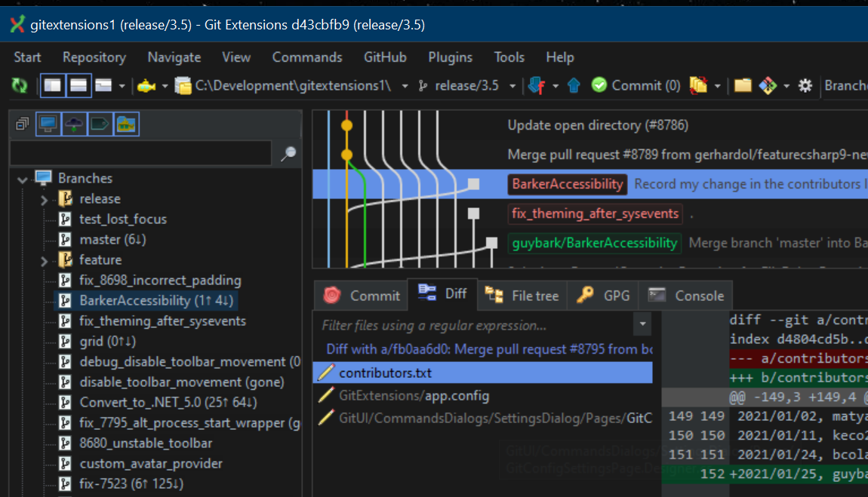
Task: Click the guybark/BarkerAccessibility remote label
Action: point(595,244)
